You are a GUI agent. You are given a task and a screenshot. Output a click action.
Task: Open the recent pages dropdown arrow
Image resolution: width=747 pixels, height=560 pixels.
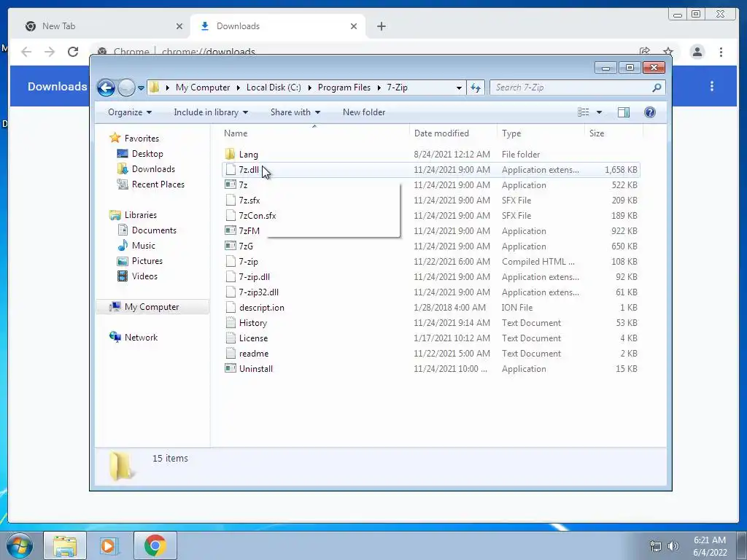coord(141,87)
